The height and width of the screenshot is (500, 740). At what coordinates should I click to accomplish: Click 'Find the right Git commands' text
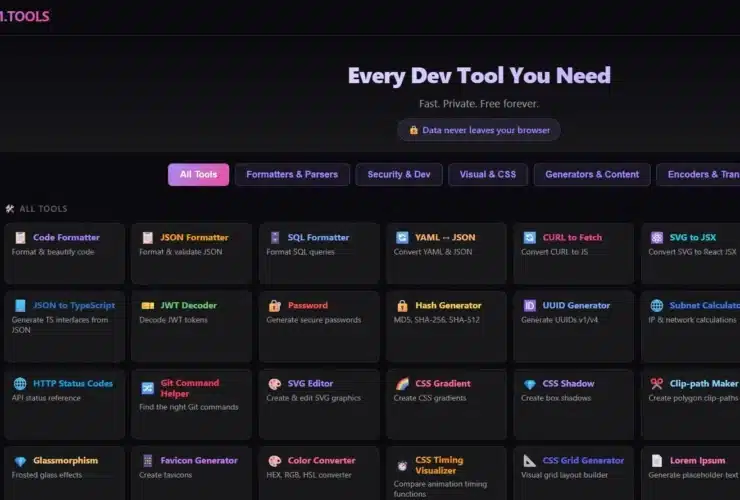point(189,407)
